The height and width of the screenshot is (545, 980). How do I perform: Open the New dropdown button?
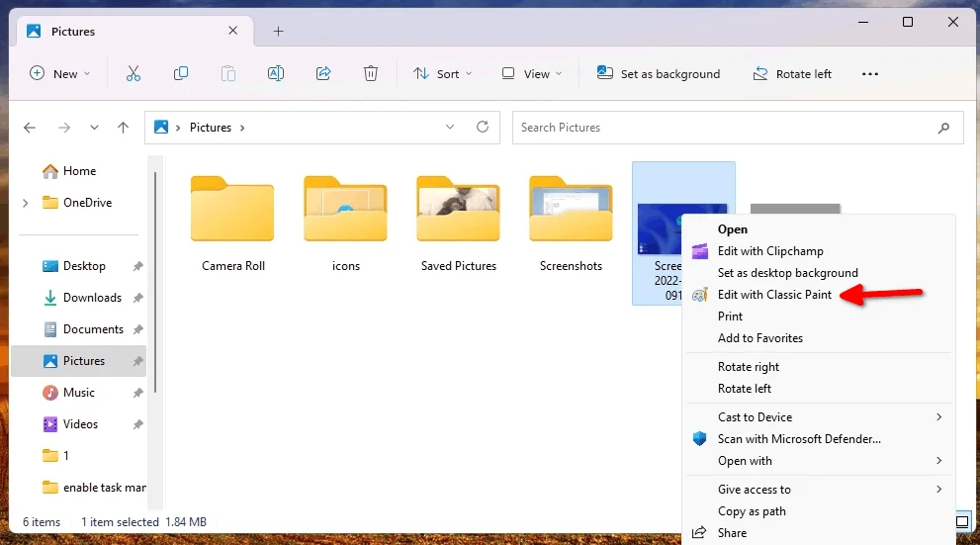pyautogui.click(x=60, y=74)
